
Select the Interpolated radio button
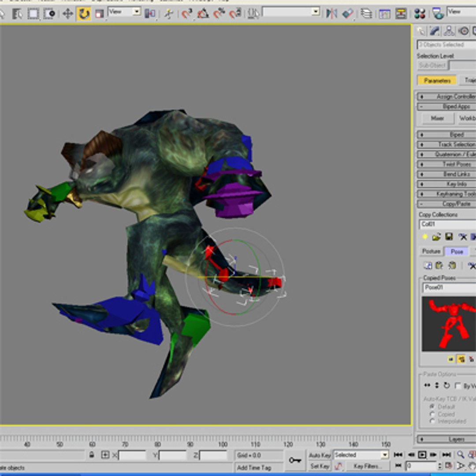[x=432, y=421]
